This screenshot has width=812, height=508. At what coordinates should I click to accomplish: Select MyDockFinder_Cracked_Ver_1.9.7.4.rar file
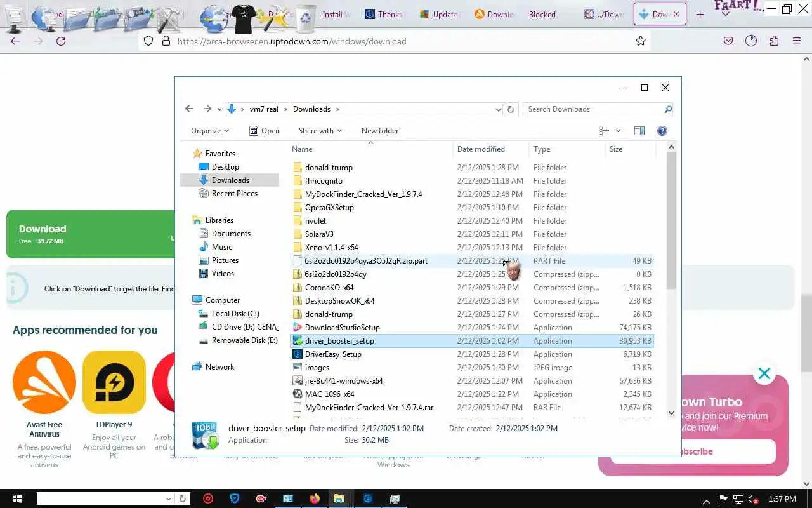pyautogui.click(x=369, y=408)
